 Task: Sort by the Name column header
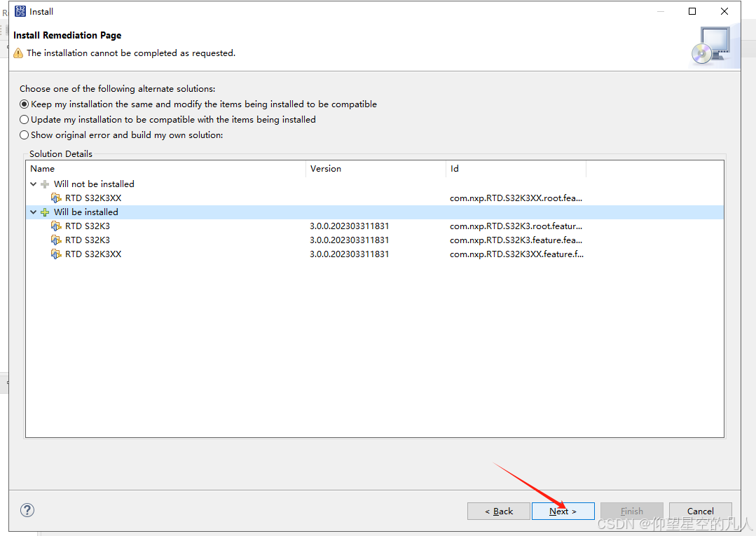166,169
